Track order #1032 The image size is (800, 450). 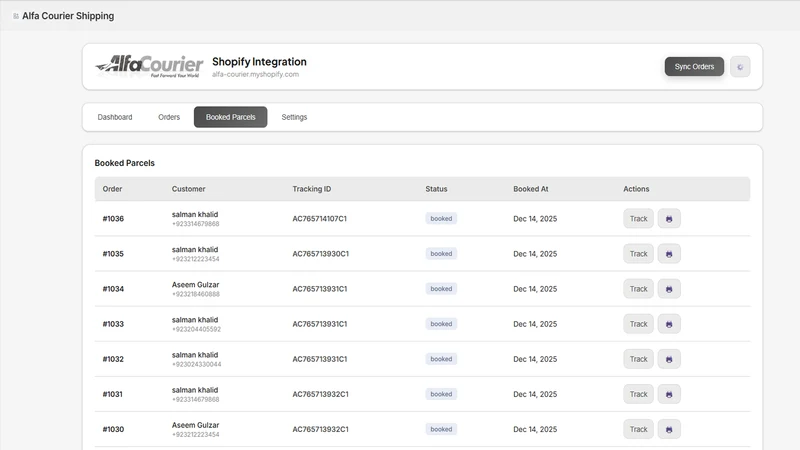click(638, 359)
